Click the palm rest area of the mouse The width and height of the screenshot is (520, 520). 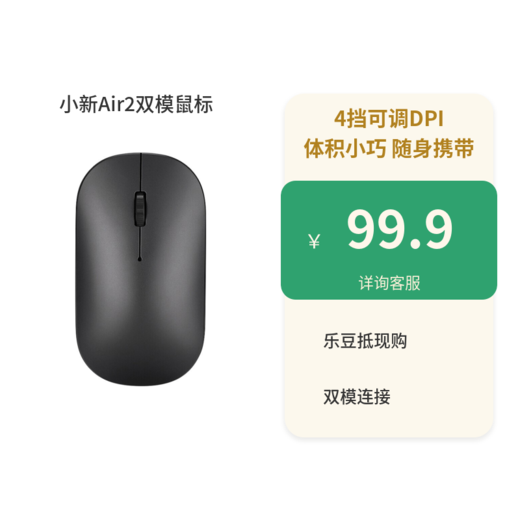click(x=140, y=327)
